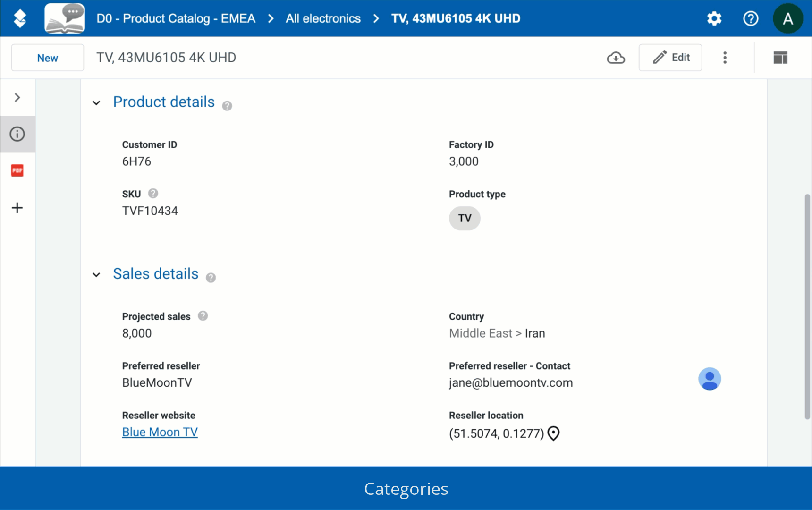
Task: Click the Product details heading
Action: coord(164,102)
